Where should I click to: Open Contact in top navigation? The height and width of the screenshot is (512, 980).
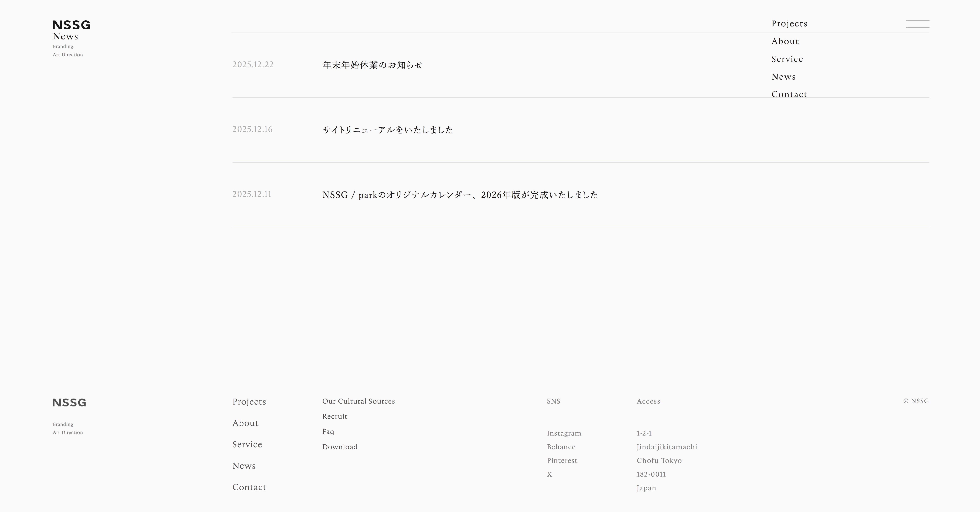point(789,94)
